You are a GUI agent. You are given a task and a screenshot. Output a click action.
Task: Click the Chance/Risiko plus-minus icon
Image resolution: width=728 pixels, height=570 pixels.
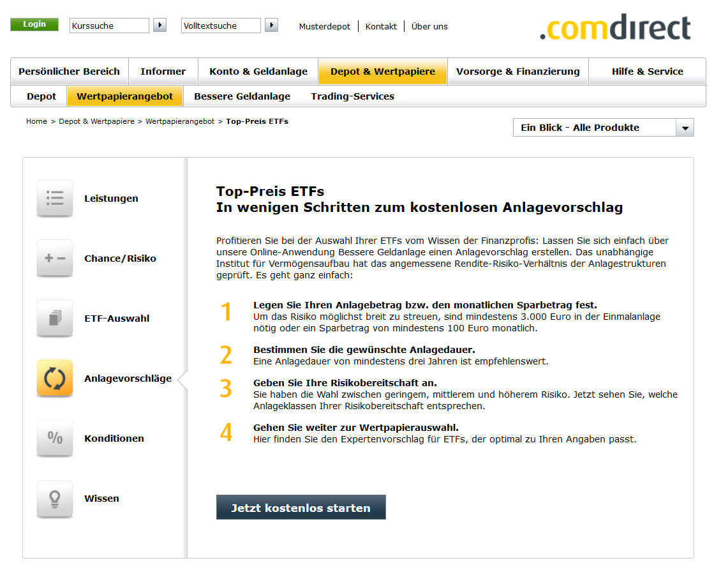pyautogui.click(x=55, y=259)
